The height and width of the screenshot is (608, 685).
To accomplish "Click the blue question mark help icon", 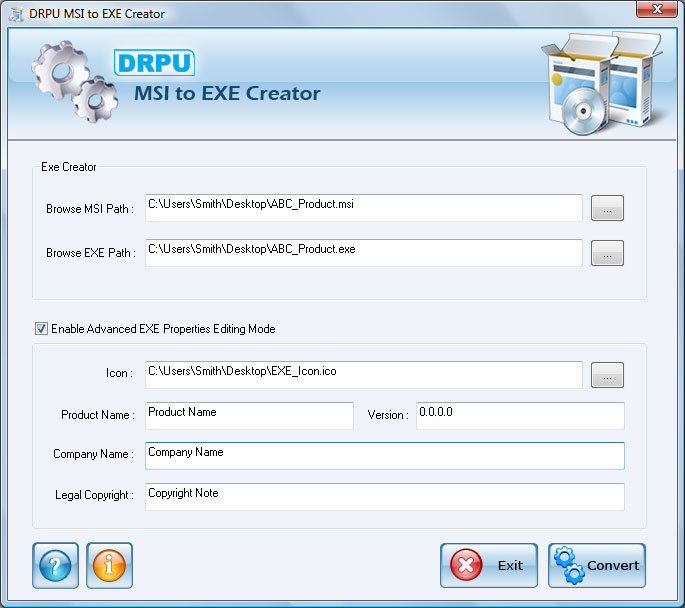I will [55, 565].
